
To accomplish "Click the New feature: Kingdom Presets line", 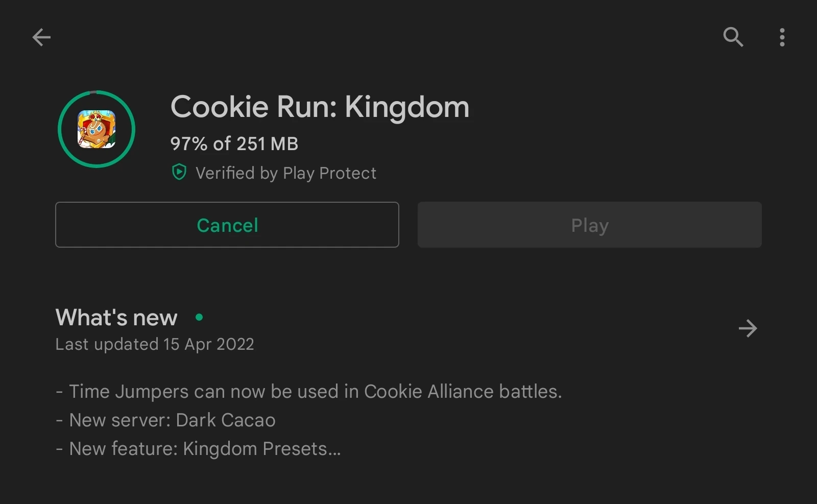I will [x=198, y=449].
